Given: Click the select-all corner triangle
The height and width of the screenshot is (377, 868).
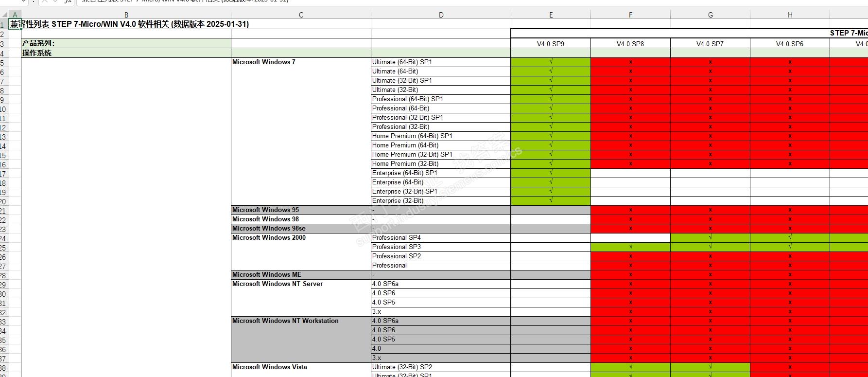Looking at the screenshot, I should (4, 15).
